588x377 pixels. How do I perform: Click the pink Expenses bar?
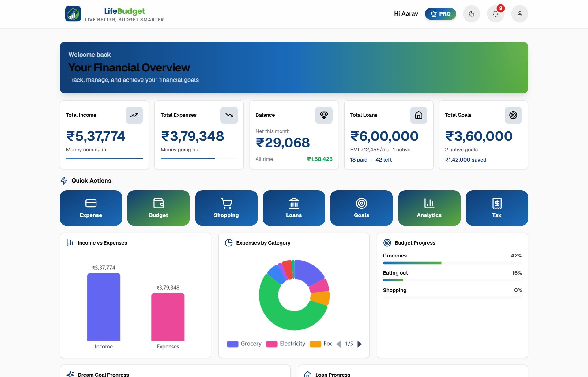click(x=168, y=317)
